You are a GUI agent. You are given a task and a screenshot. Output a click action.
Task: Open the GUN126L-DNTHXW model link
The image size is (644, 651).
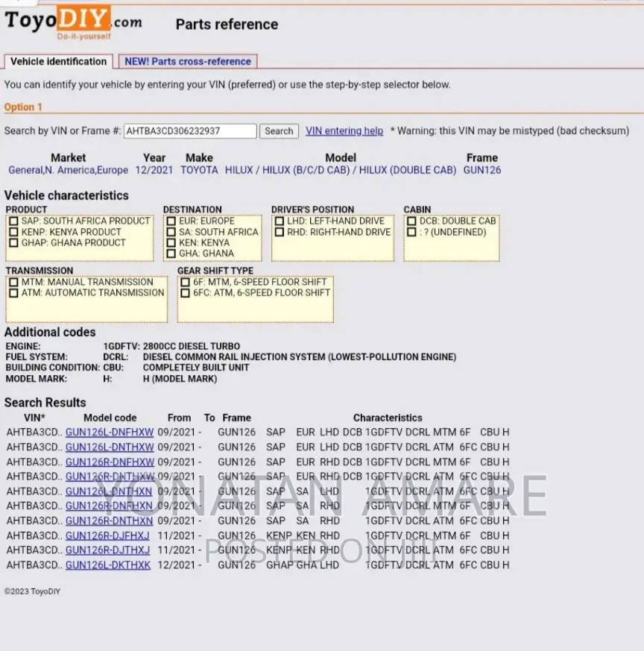pos(110,447)
